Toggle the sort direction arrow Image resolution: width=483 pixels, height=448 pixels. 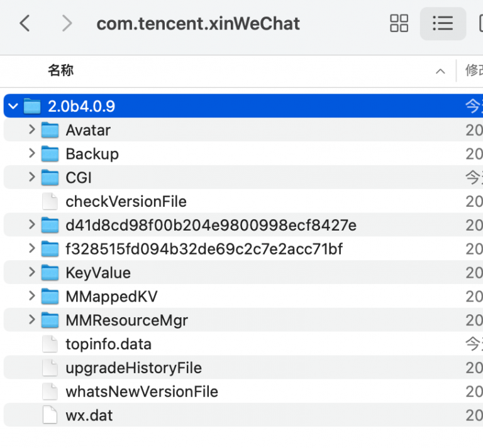(x=440, y=72)
